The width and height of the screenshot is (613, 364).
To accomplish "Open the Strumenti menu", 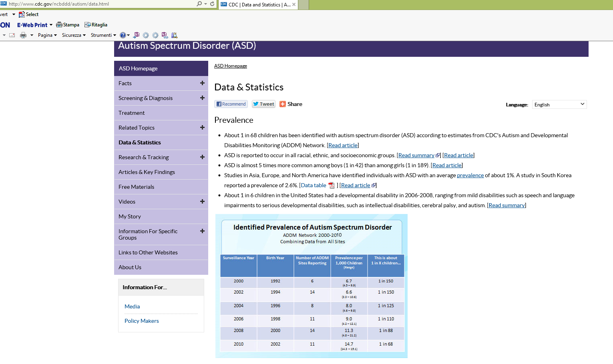I will (103, 35).
